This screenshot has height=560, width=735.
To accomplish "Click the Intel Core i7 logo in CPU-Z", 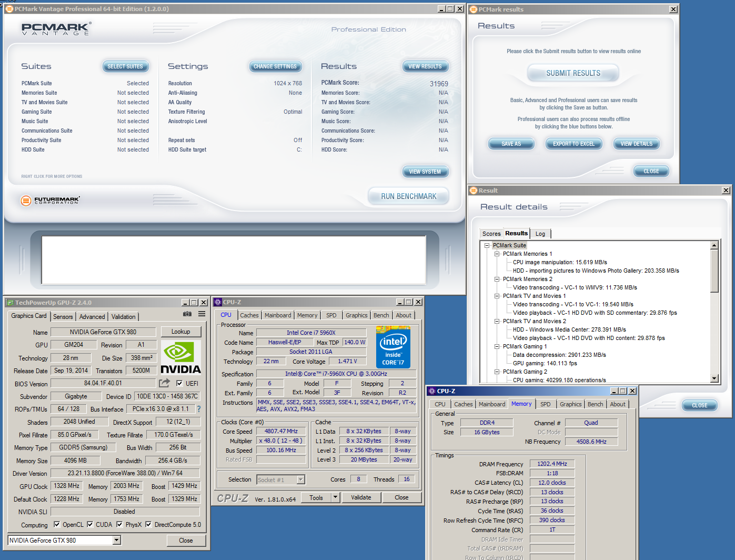I will 393,347.
